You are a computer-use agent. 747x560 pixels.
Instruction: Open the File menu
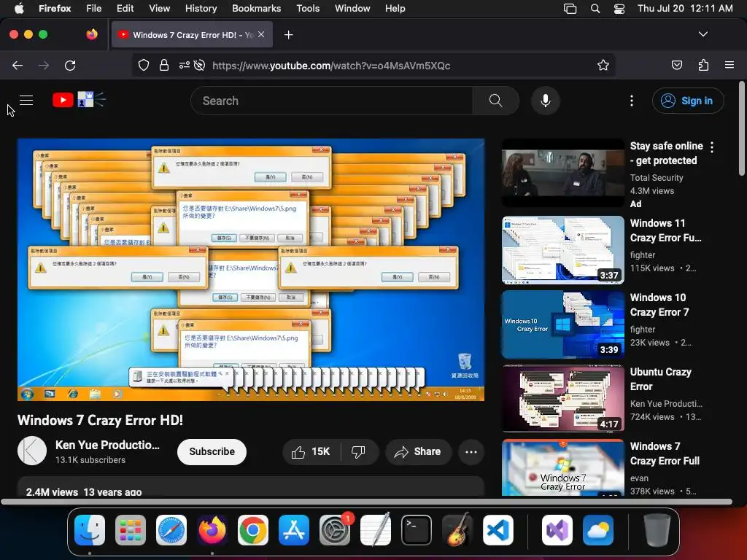point(94,9)
